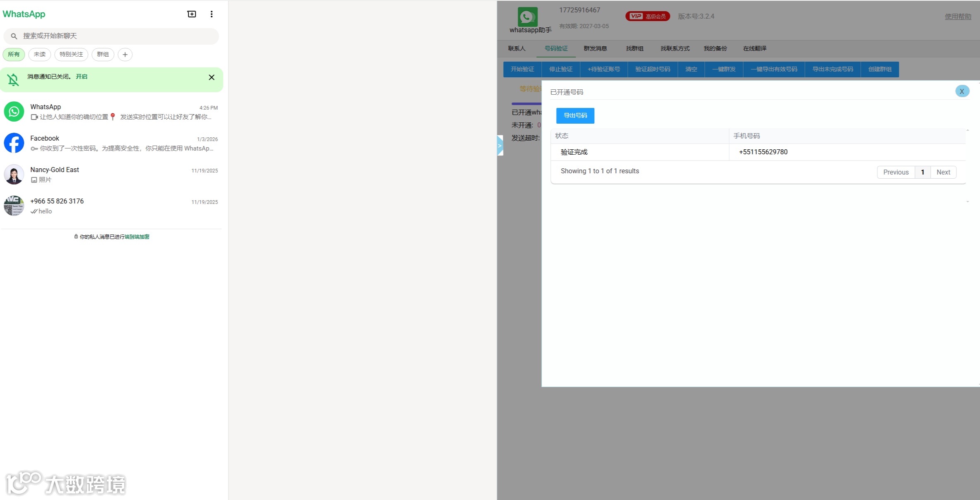Click the Next pagination button
This screenshot has width=980, height=500.
(x=943, y=172)
